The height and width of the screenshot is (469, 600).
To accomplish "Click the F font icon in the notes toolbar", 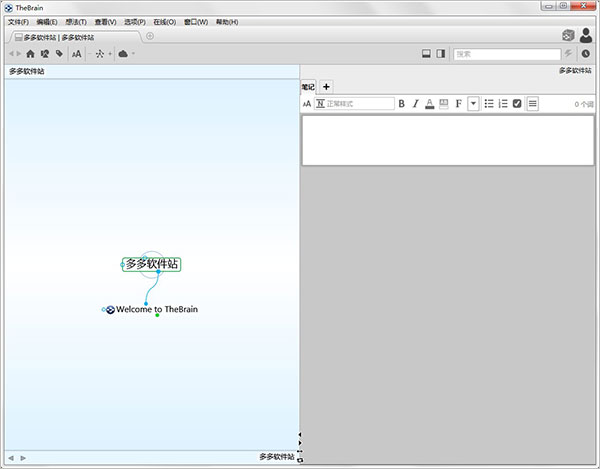I will (x=458, y=104).
